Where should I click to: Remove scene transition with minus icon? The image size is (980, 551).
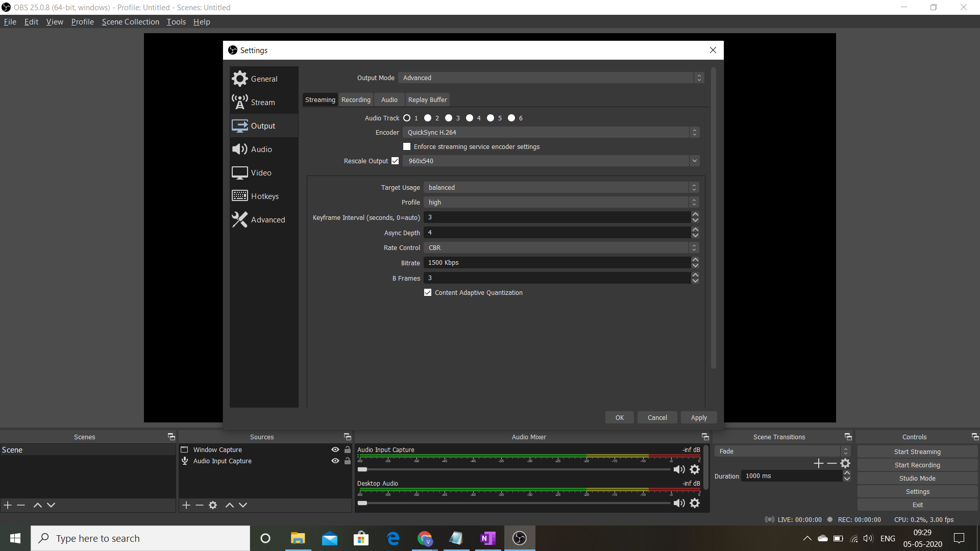[832, 463]
